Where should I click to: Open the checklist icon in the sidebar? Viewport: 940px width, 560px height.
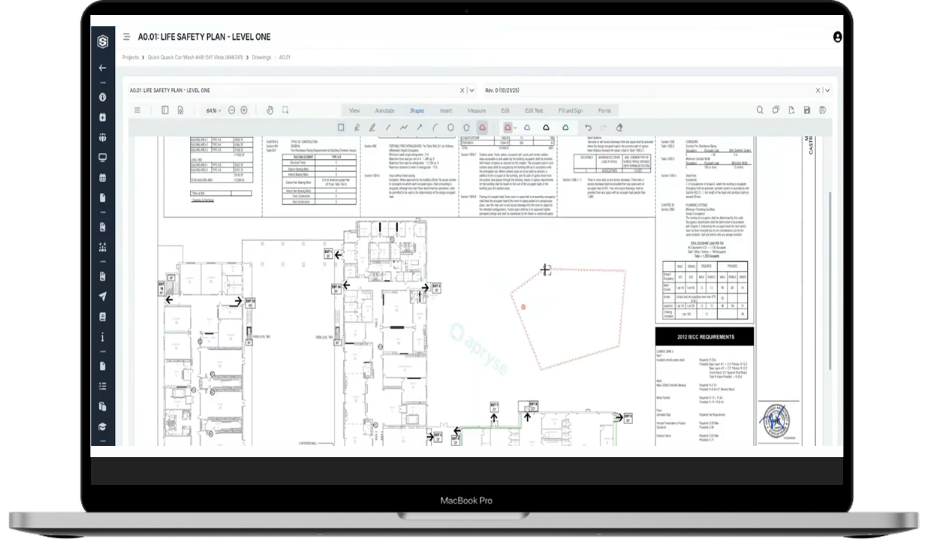pyautogui.click(x=103, y=386)
